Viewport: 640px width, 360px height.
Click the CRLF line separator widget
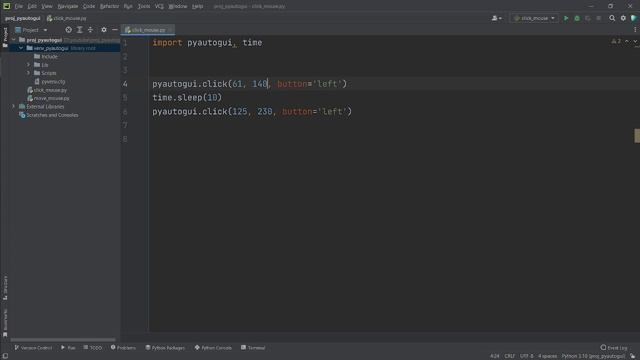click(x=509, y=356)
